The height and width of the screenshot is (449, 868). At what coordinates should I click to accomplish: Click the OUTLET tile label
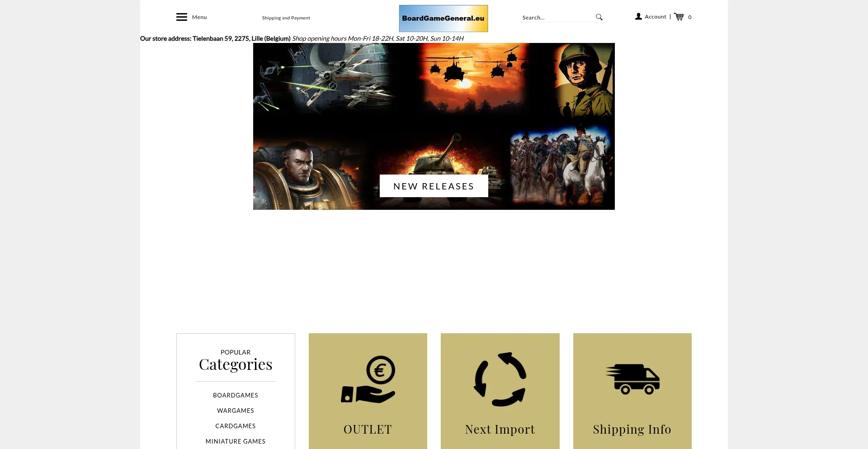pos(368,429)
